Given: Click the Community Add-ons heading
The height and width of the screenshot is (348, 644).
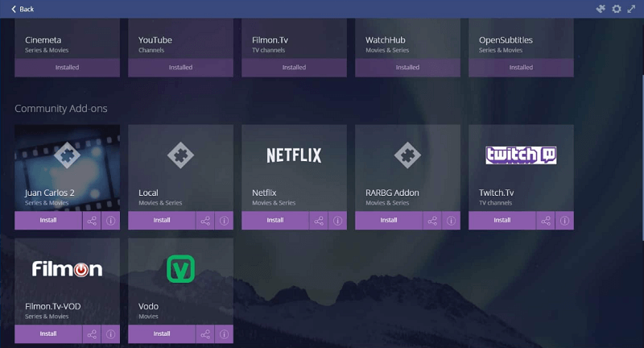Looking at the screenshot, I should coord(61,109).
